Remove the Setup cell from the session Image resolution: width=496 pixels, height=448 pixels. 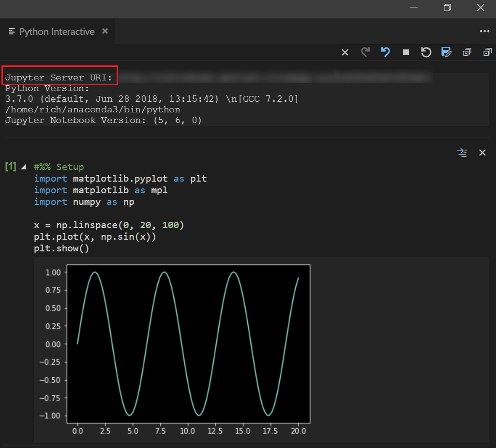click(x=482, y=153)
